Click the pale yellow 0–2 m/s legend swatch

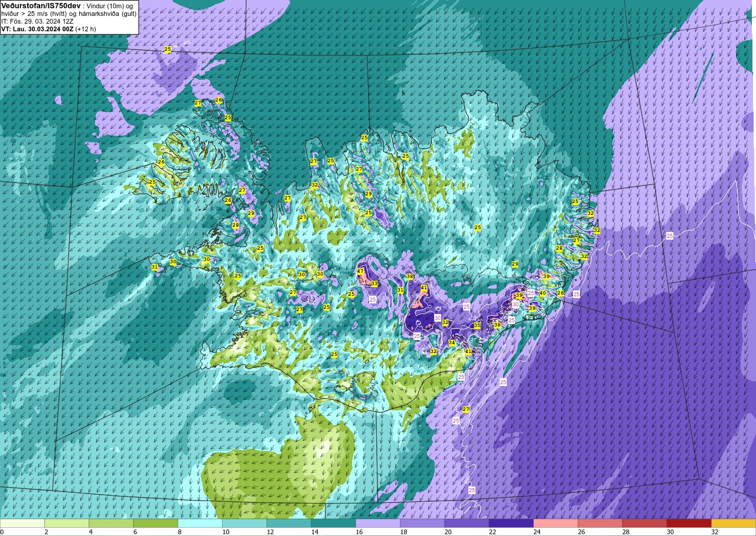click(x=22, y=523)
